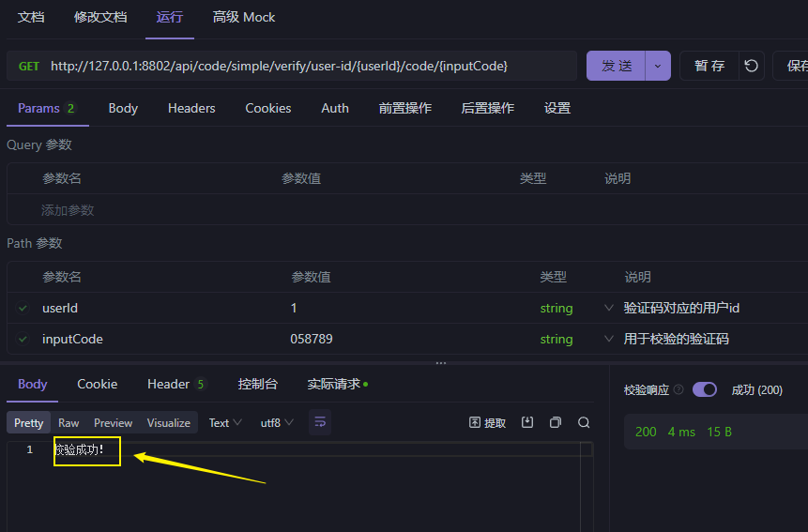Open search in response with magnifier icon
808x532 pixels.
click(584, 422)
